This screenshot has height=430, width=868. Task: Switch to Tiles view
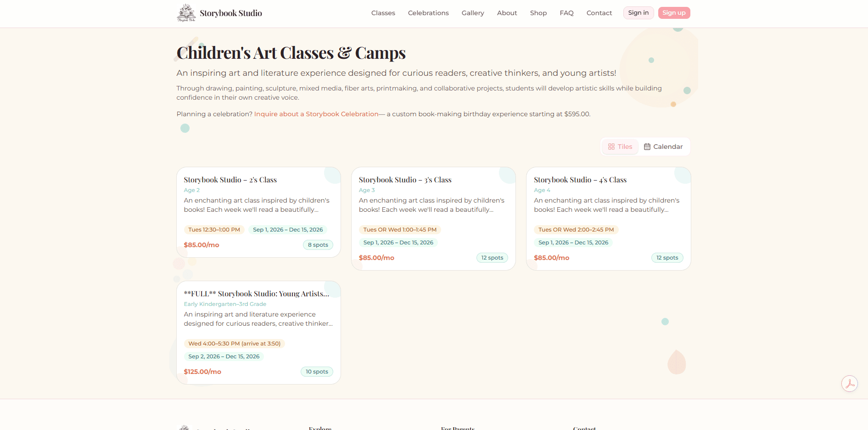[x=620, y=147]
